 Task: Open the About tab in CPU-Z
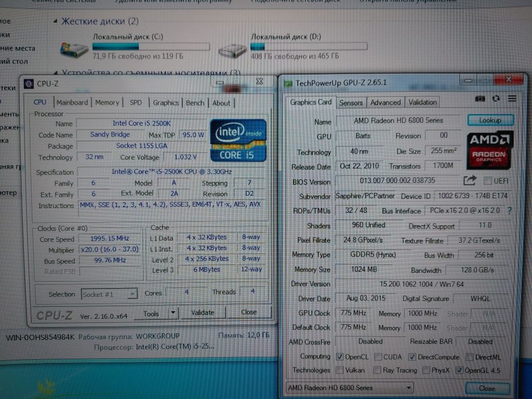(221, 103)
